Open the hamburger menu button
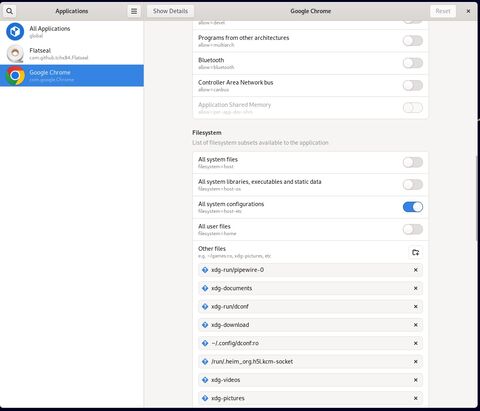 point(134,11)
